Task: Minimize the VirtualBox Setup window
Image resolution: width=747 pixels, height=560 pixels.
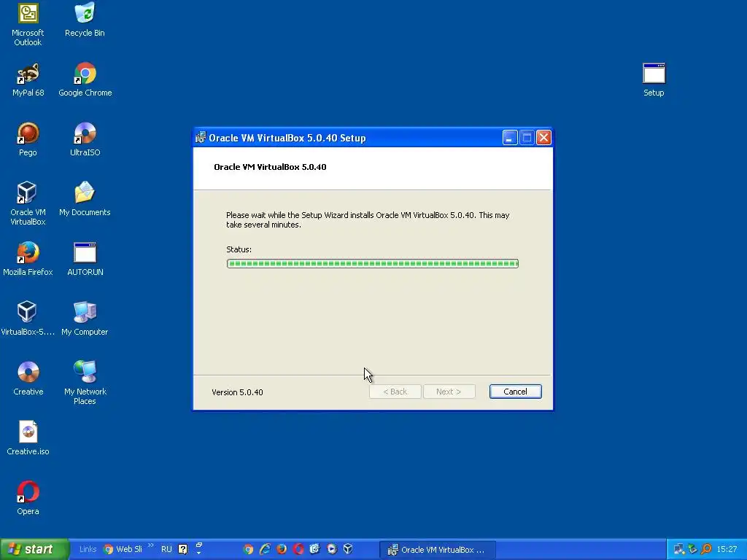Action: point(510,138)
